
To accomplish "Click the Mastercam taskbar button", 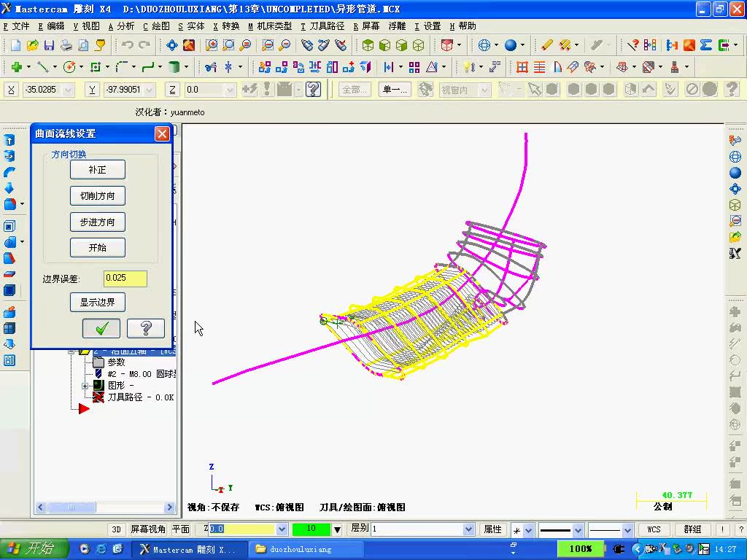I will click(188, 549).
